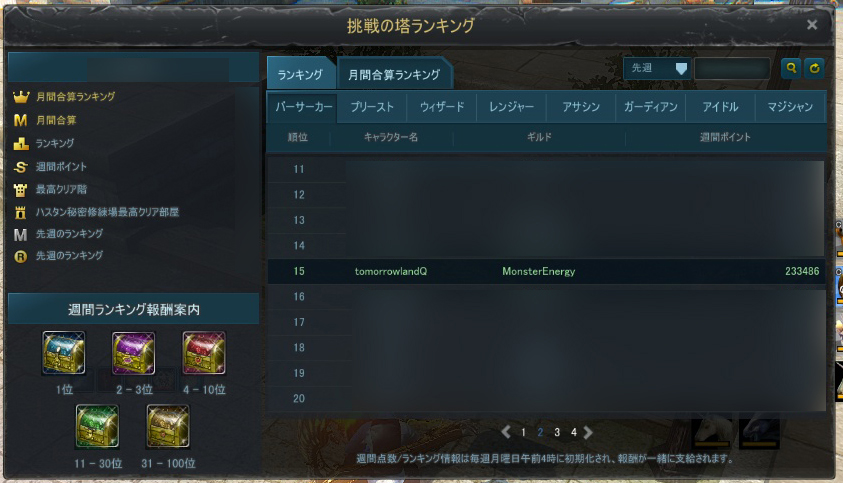843x483 pixels.
Task: Switch to the 月間合算ランキング tab
Action: pyautogui.click(x=394, y=74)
